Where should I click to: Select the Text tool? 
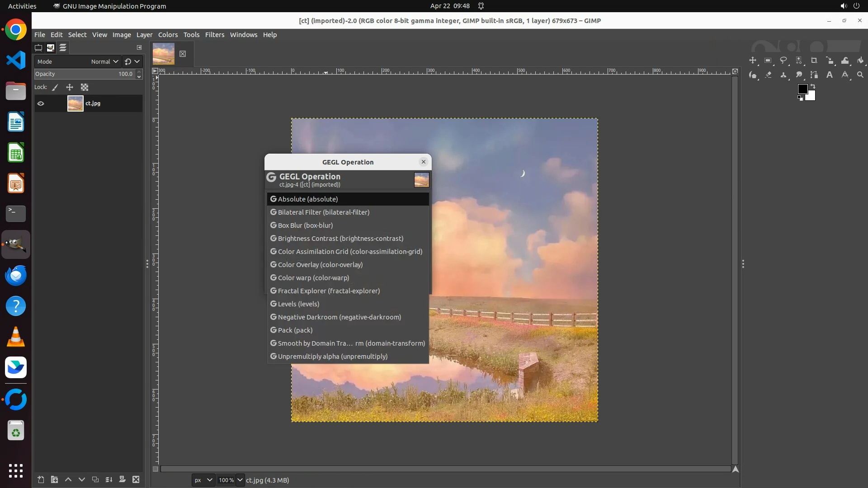[x=830, y=75]
